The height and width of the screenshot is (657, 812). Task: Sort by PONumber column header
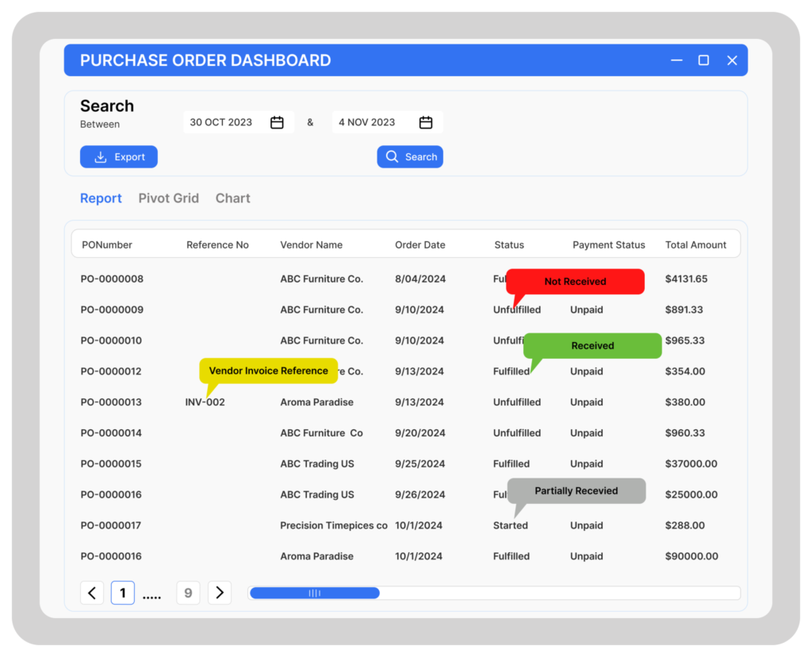coord(107,244)
